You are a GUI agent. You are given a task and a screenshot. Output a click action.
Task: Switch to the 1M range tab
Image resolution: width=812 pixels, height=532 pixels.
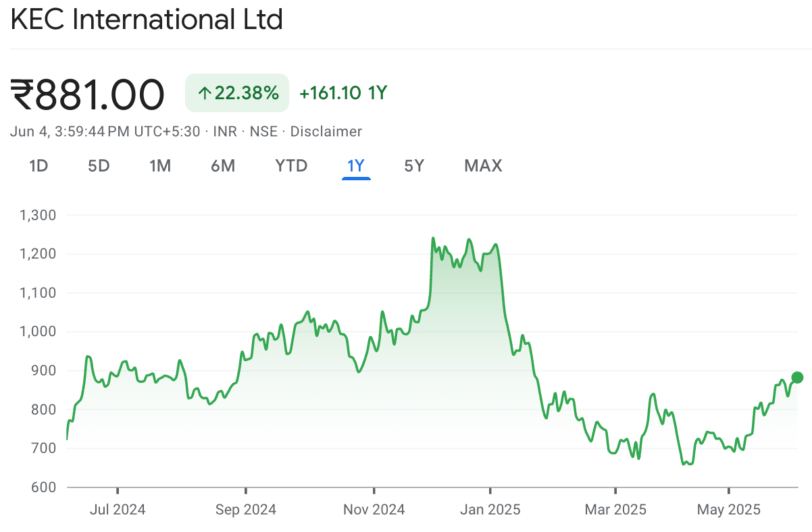[160, 166]
